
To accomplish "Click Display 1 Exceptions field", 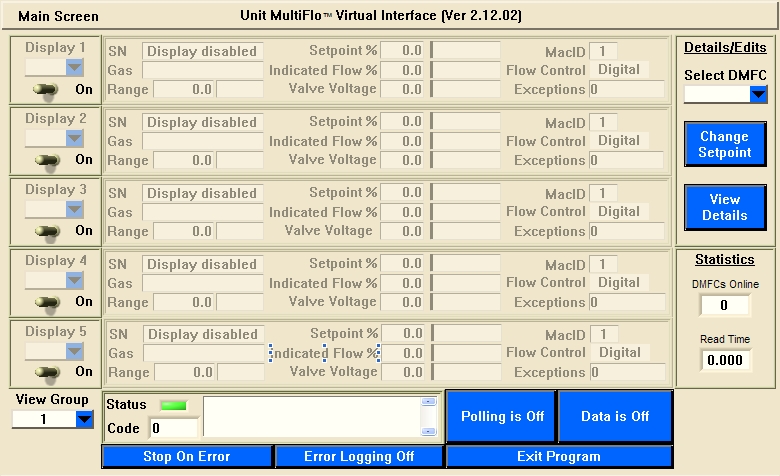I will point(627,90).
